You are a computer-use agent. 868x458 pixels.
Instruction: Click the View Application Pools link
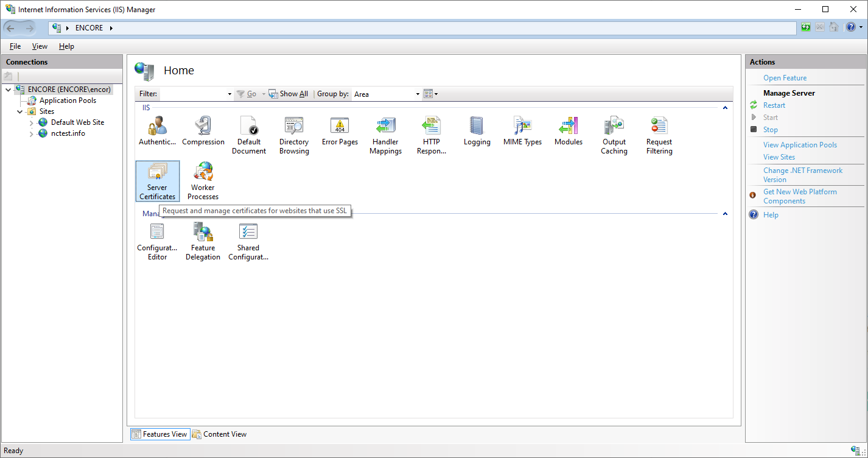tap(800, 144)
